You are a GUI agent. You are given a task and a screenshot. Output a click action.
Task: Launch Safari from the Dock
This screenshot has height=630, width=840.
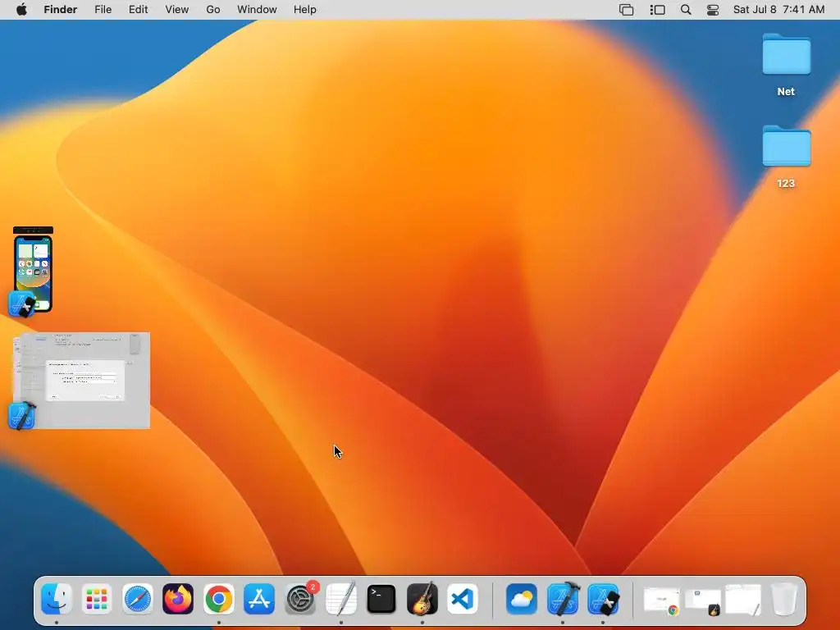138,599
